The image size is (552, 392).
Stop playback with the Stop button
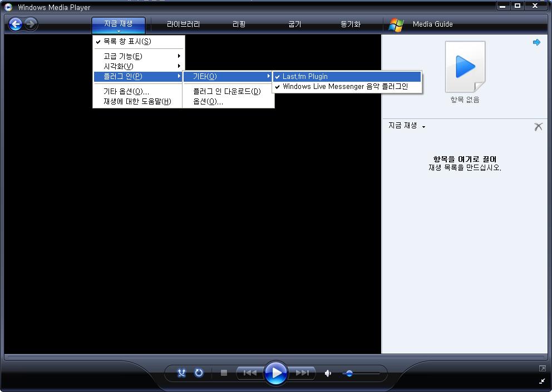[224, 373]
